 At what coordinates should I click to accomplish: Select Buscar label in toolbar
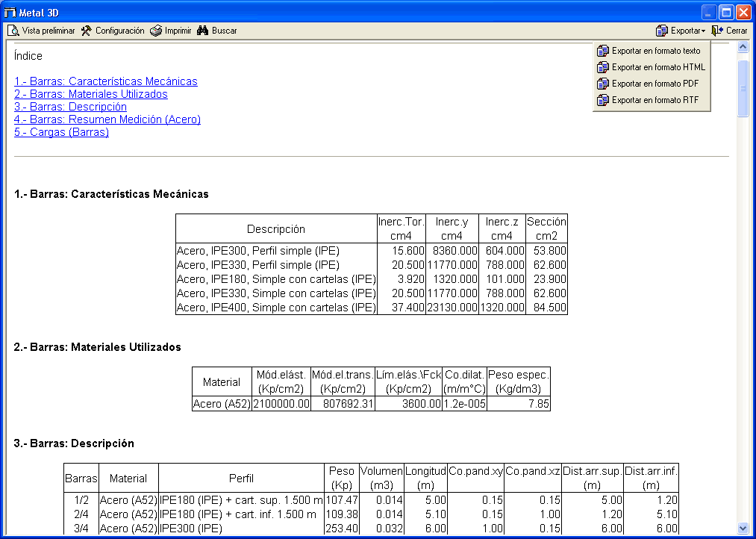pos(224,31)
